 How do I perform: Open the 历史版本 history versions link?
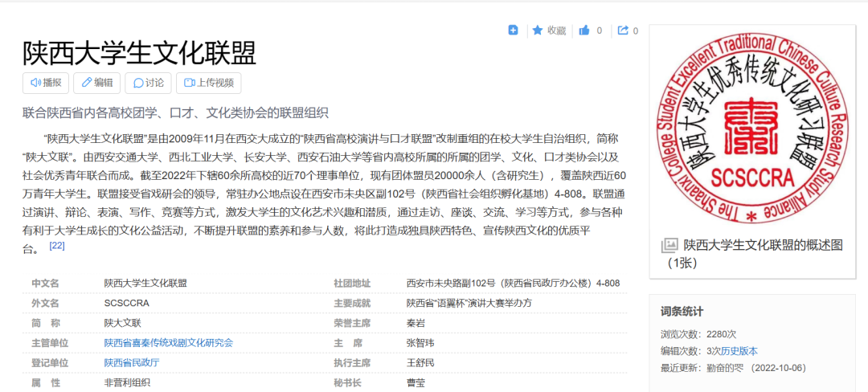point(739,351)
